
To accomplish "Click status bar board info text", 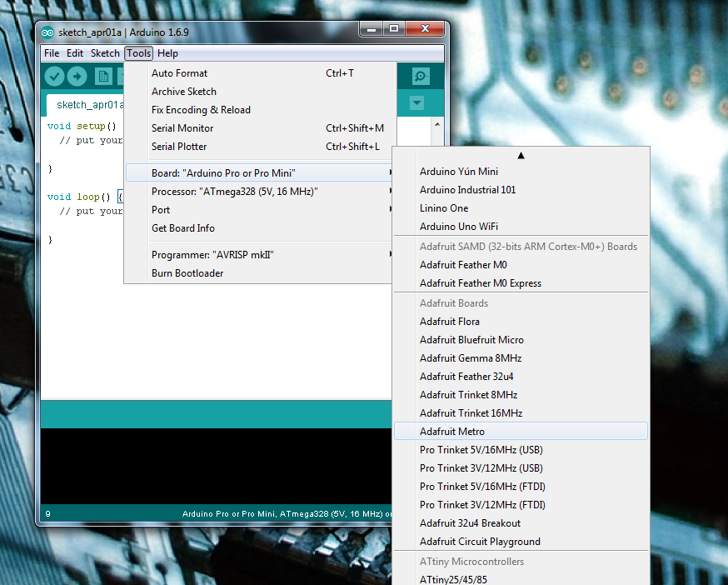I will [287, 514].
